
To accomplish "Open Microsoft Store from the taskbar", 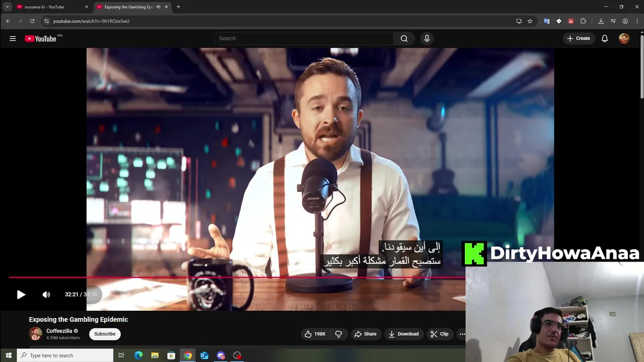I will coord(171,355).
